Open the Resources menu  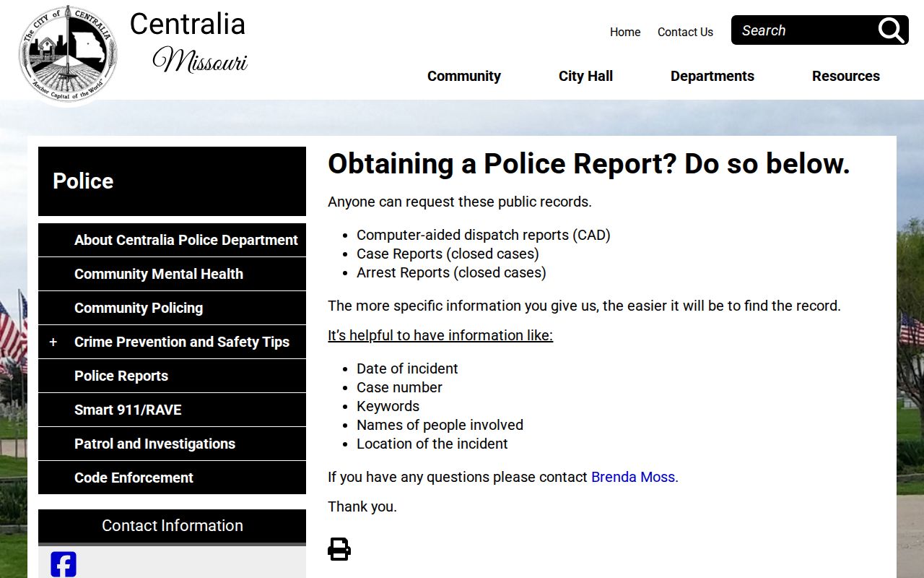tap(846, 76)
